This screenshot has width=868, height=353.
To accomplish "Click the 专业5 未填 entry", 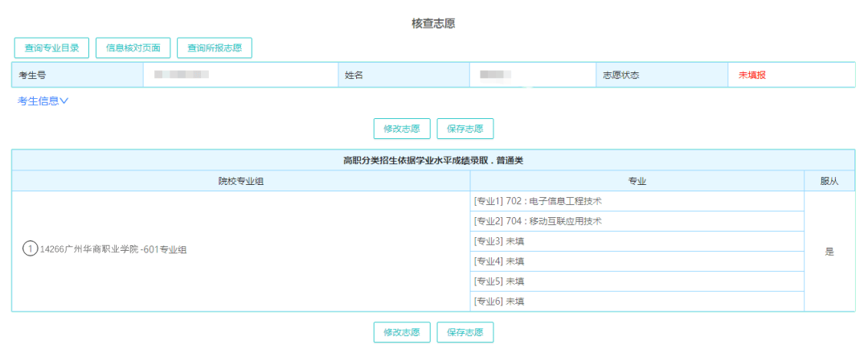I will coord(499,281).
